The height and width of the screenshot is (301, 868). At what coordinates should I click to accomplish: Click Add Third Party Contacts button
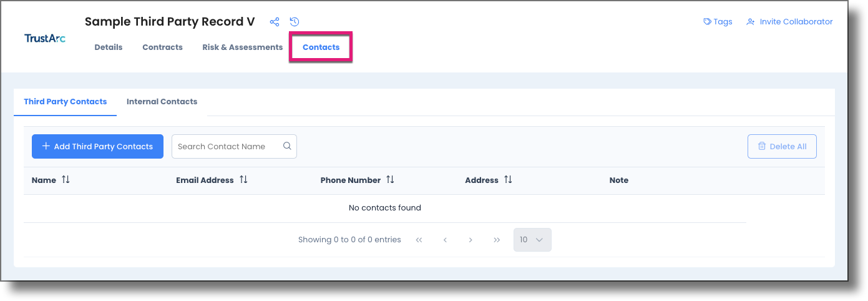[97, 146]
